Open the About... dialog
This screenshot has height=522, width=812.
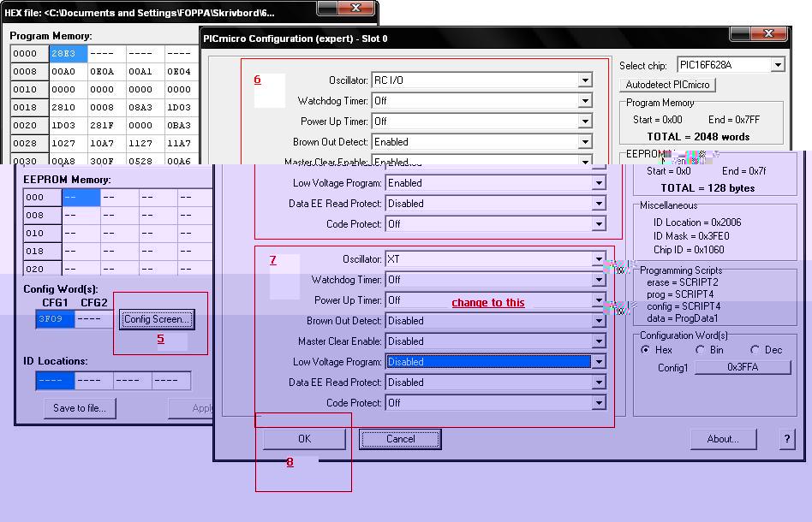pos(723,439)
